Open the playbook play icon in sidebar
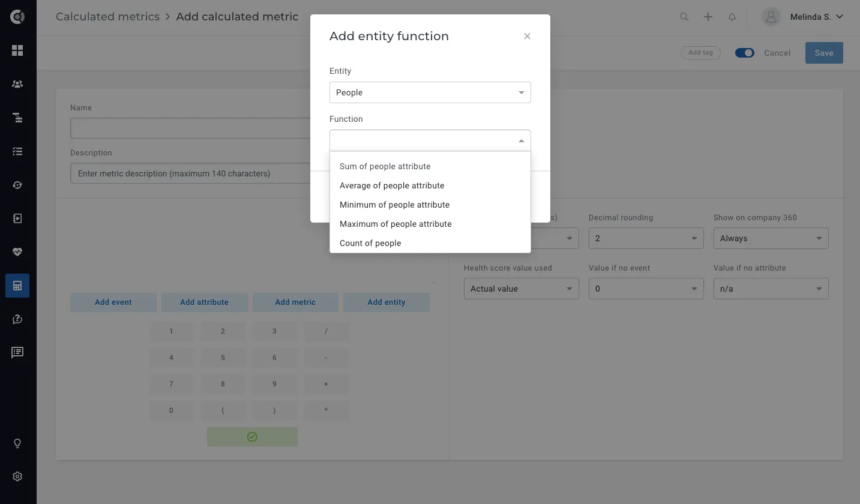This screenshot has height=504, width=860. pyautogui.click(x=17, y=218)
